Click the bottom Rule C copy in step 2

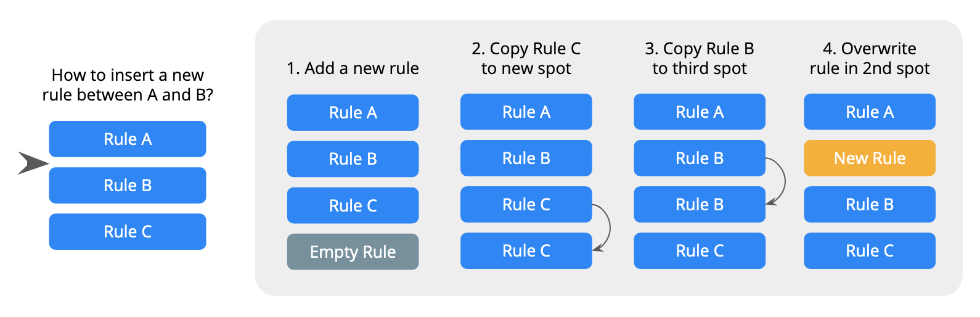tap(526, 251)
